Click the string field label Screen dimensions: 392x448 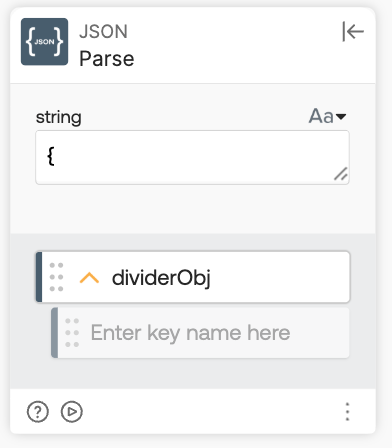coord(59,118)
